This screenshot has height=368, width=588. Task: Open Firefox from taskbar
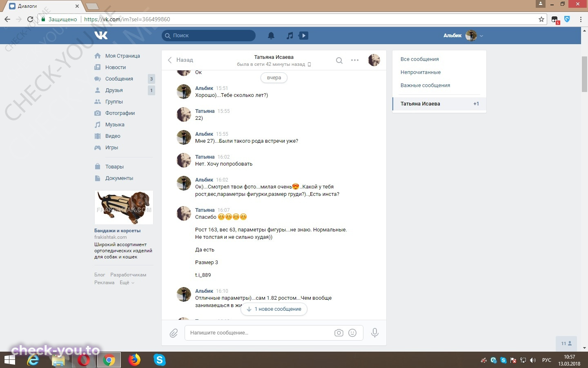pyautogui.click(x=134, y=360)
